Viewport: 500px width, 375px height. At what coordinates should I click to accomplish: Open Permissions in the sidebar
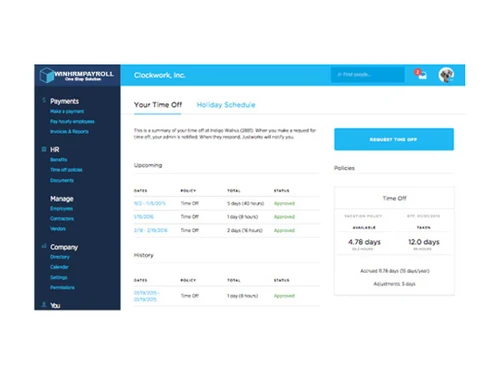click(x=62, y=287)
